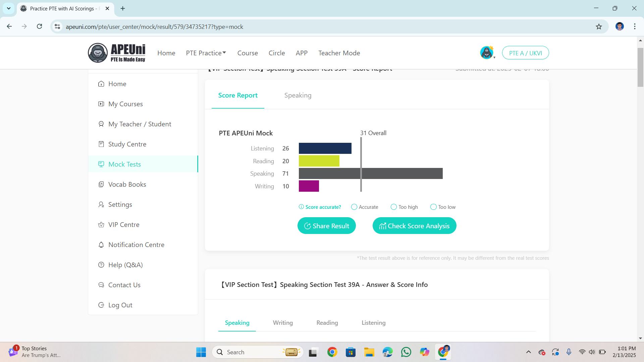Click the PTE A / UKVI button
The image size is (644, 362).
[x=525, y=53]
